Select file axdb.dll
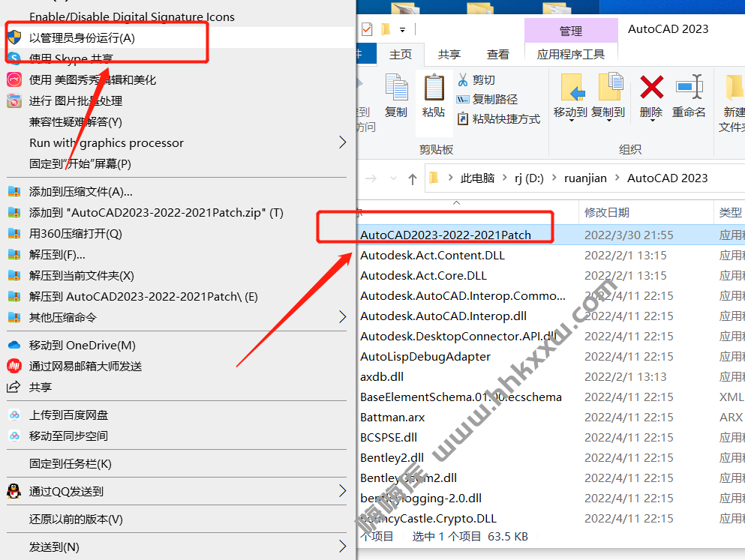Screen dimensions: 745x560 382,377
